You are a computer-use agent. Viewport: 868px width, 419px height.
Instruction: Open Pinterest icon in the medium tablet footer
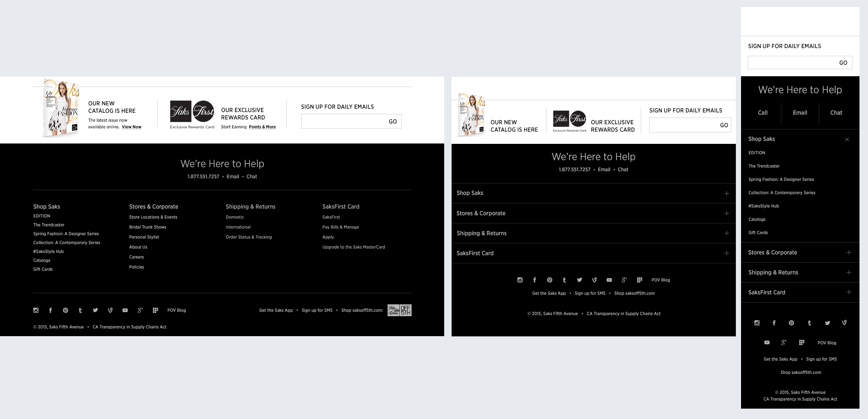pos(550,280)
